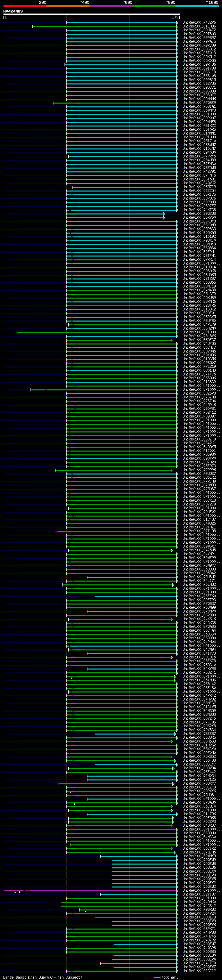Select the UniRef100_A7AN93 label
This screenshot has height=980, width=222.
click(x=199, y=485)
